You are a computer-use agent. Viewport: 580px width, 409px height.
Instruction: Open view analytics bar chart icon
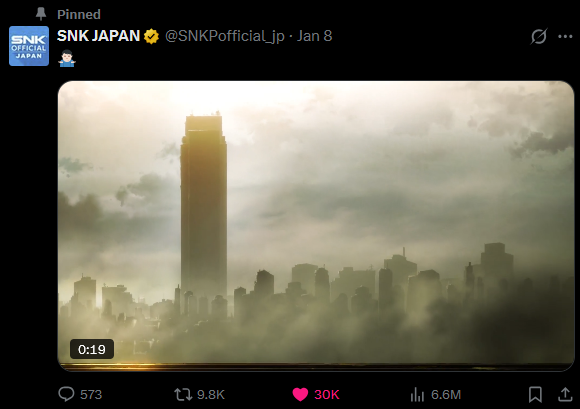tap(417, 395)
